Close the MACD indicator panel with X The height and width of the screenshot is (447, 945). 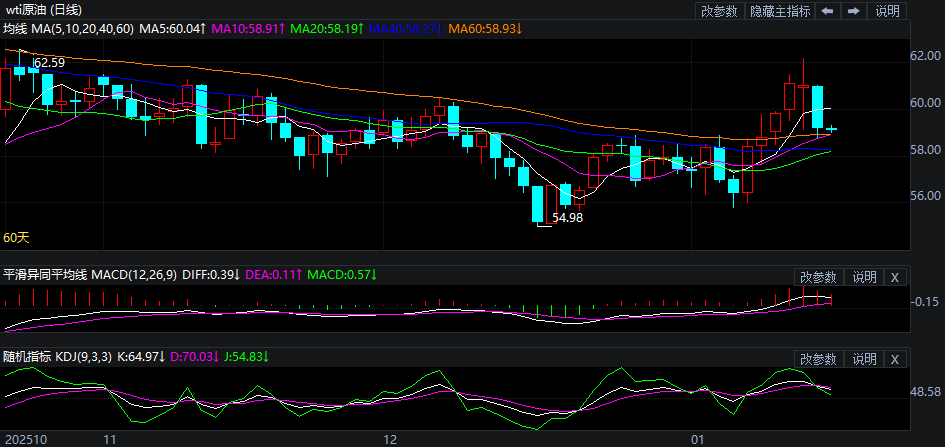(895, 277)
